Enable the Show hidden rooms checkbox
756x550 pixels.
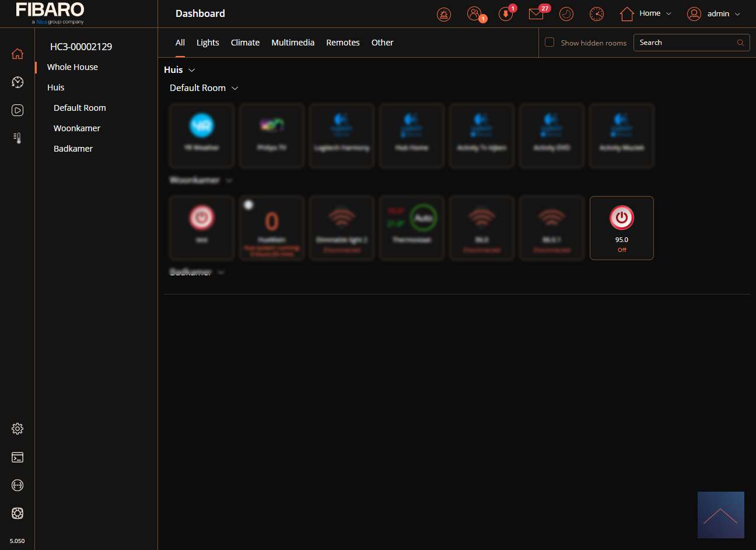point(549,42)
